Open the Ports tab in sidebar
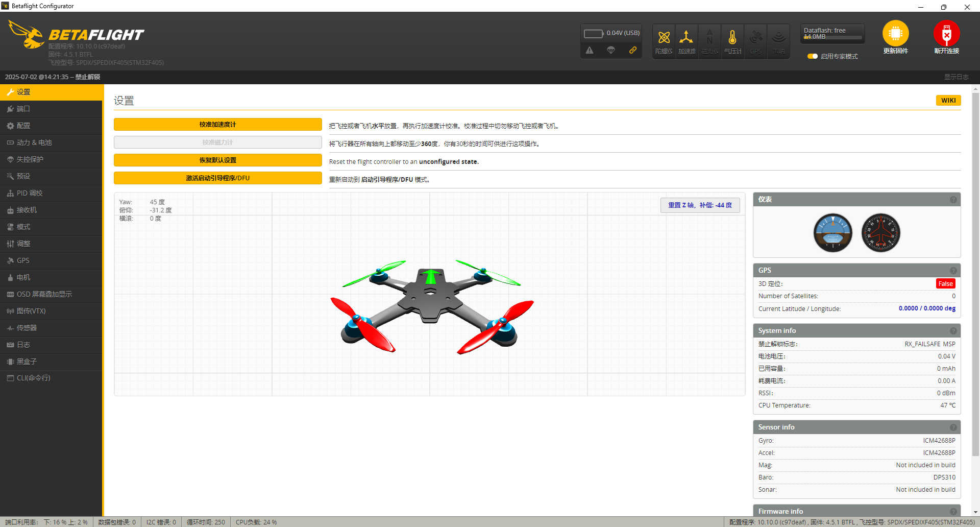 point(23,109)
